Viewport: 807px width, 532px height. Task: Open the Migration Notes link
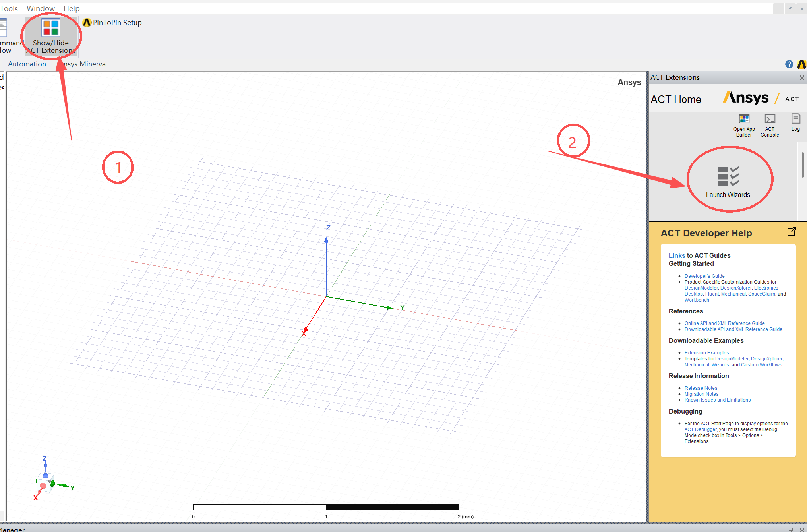[701, 394]
